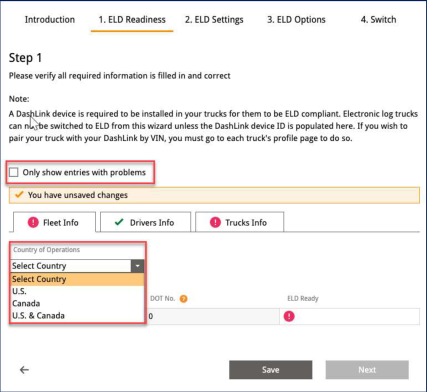Screen dimensions: 427x392
Task: Click the Save button
Action: (x=271, y=370)
